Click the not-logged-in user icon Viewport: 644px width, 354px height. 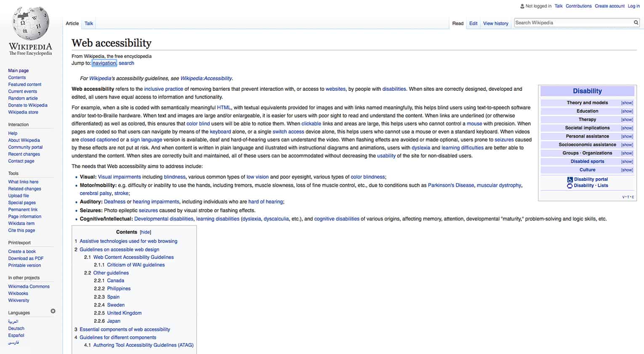(522, 6)
